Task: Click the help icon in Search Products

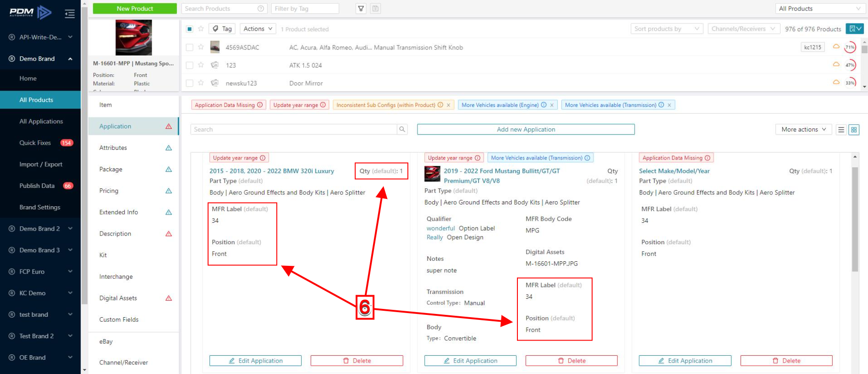Action: click(261, 9)
